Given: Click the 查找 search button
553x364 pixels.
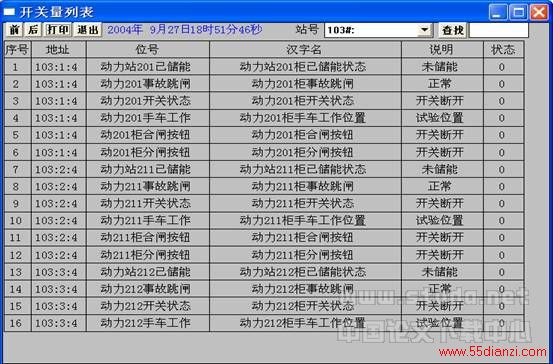Looking at the screenshot, I should tap(452, 30).
